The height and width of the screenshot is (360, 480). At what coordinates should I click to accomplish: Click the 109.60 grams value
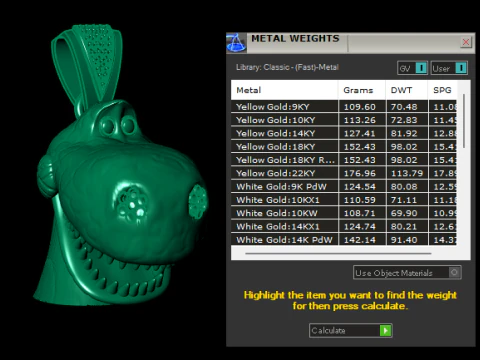[360, 107]
